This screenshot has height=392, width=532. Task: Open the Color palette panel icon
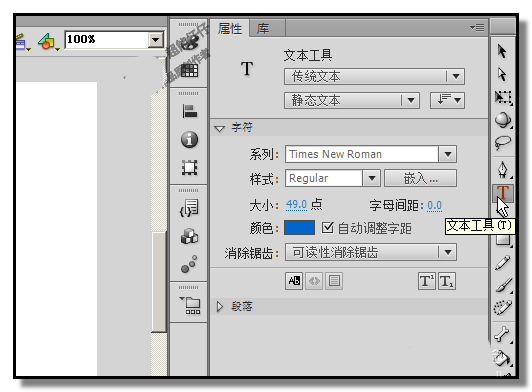[x=189, y=41]
